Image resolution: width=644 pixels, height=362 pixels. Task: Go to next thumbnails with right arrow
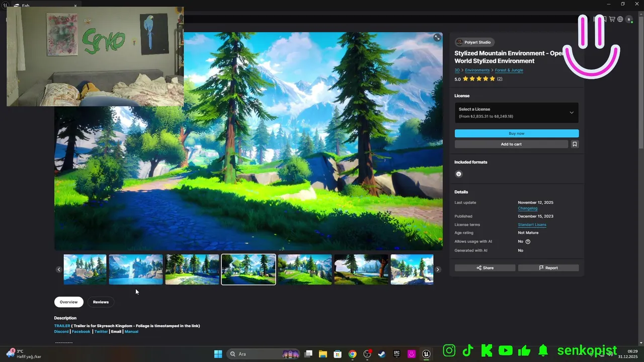438,269
